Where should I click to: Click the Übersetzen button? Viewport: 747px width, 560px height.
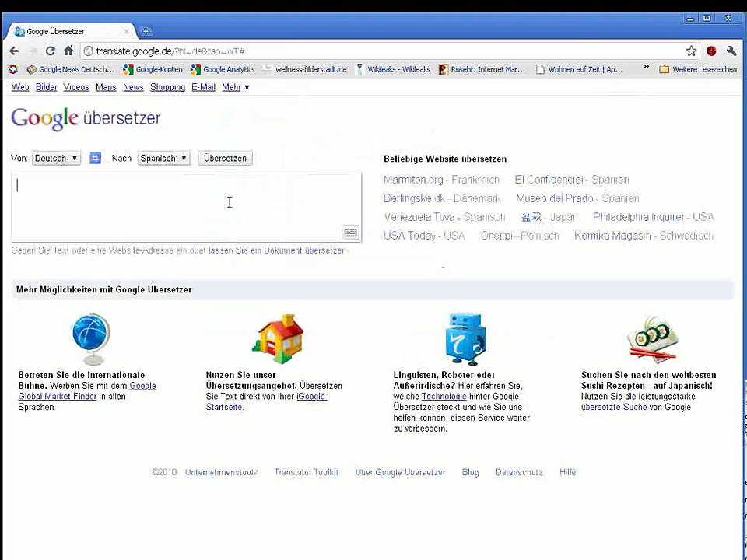pos(226,158)
